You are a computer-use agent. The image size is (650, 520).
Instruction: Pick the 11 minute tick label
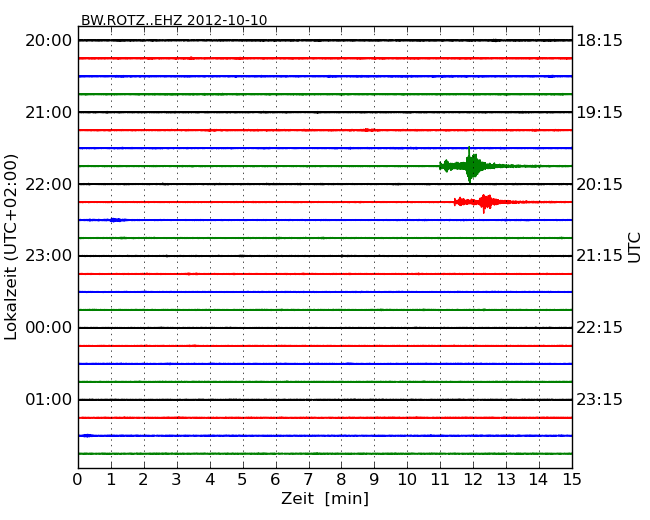pyautogui.click(x=440, y=480)
